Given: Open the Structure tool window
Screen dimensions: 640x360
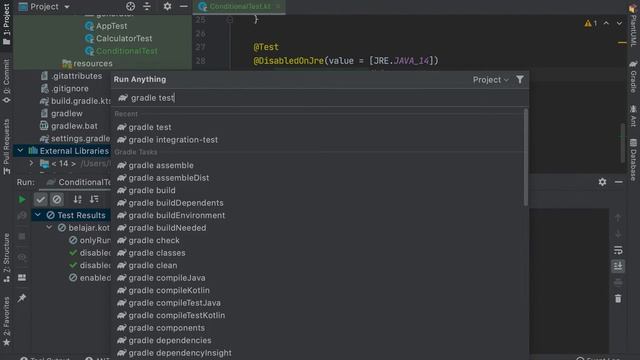Looking at the screenshot, I should point(7,258).
